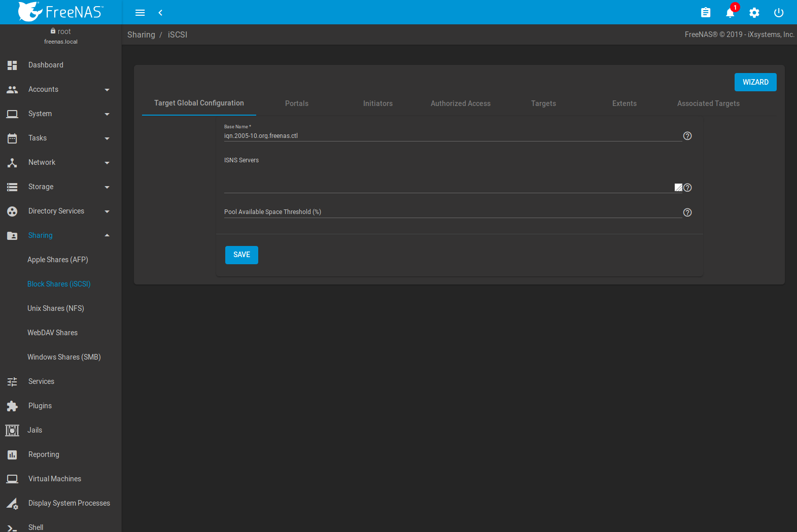Switch to the Authorized Access tab
797x532 pixels.
coord(461,103)
